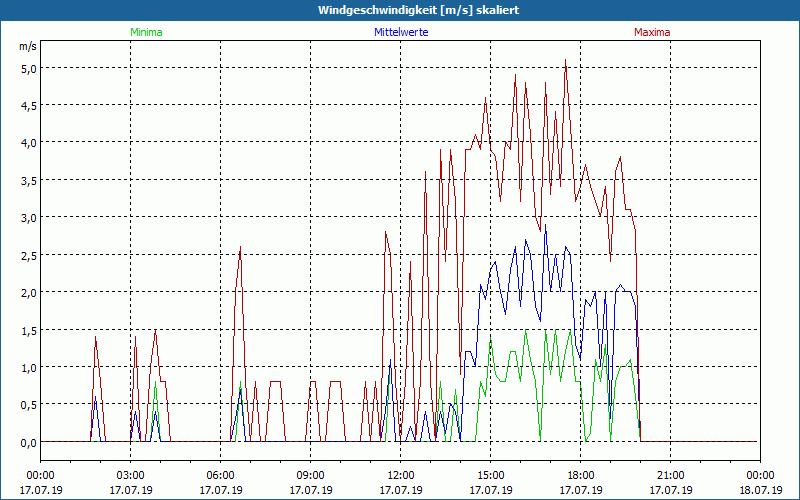
Task: Click the 18:00 time axis label
Action: (x=581, y=476)
